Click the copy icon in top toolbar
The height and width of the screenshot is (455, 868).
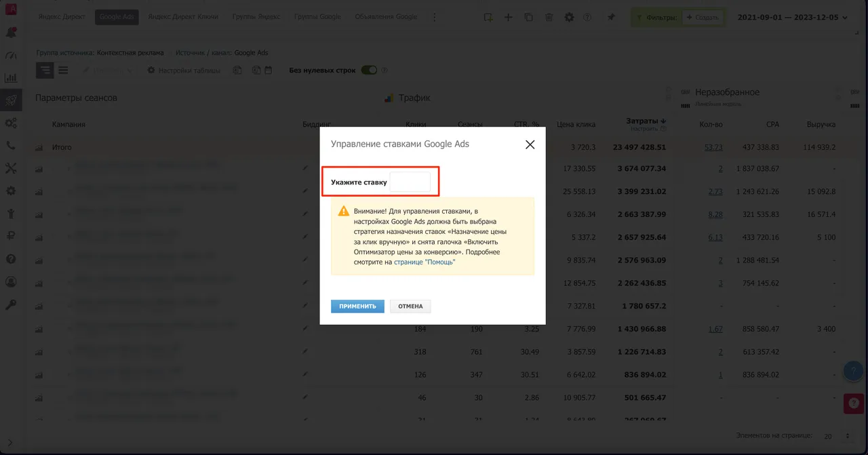click(x=528, y=17)
